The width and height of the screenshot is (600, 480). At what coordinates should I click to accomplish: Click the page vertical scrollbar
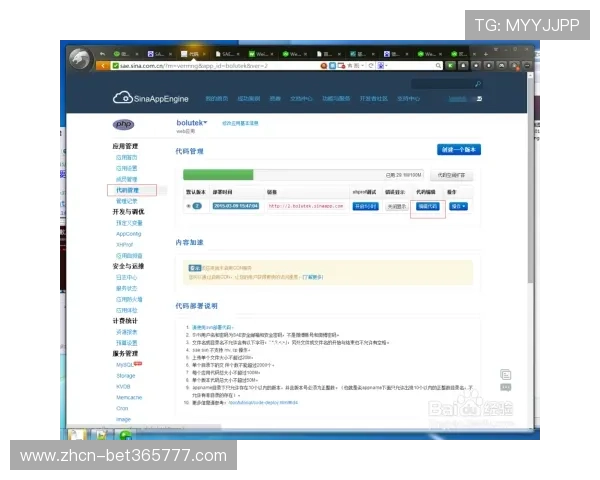point(530,180)
